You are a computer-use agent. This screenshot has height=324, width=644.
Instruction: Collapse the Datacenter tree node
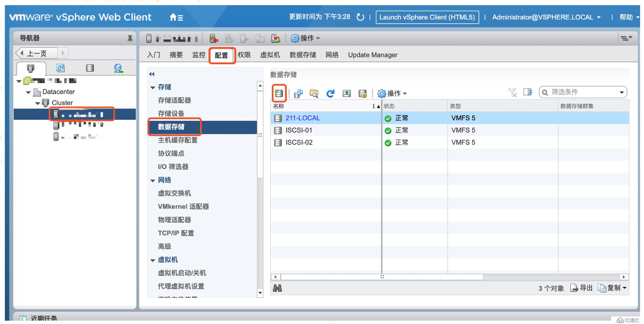point(28,92)
